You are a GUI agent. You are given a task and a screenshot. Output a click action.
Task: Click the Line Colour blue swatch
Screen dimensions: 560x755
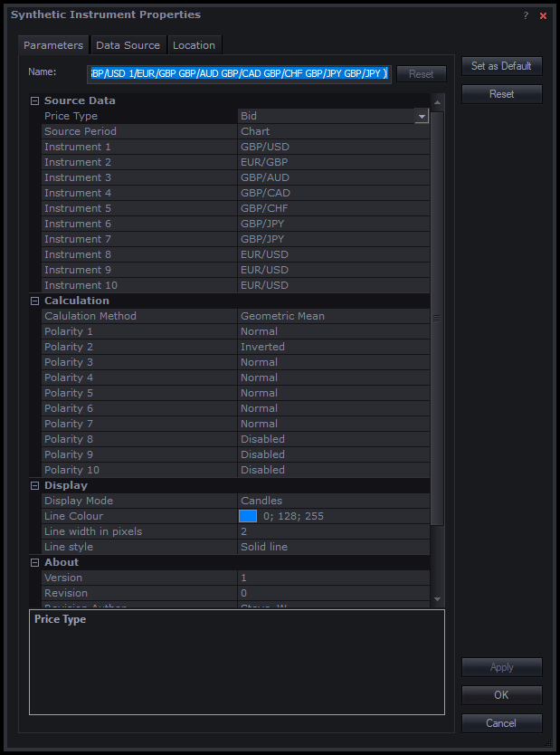tap(248, 516)
